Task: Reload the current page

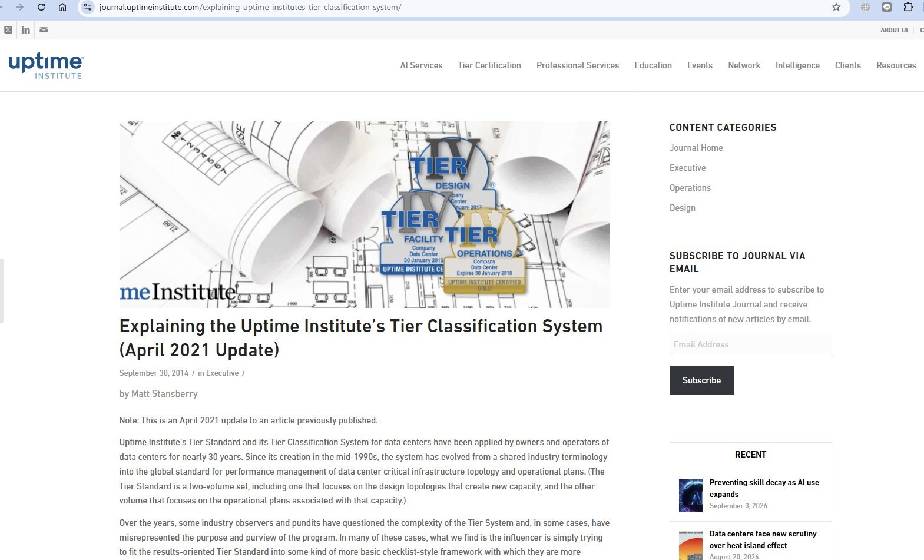Action: 41,7
